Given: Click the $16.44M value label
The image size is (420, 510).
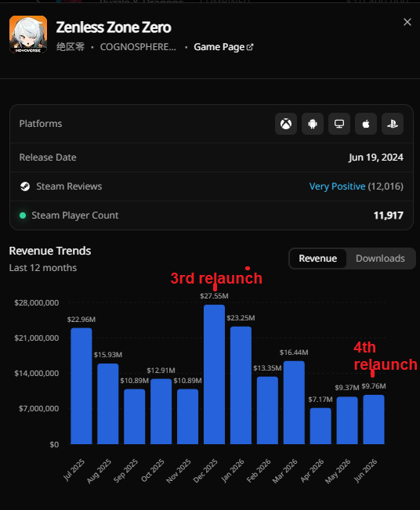Looking at the screenshot, I should click(294, 353).
